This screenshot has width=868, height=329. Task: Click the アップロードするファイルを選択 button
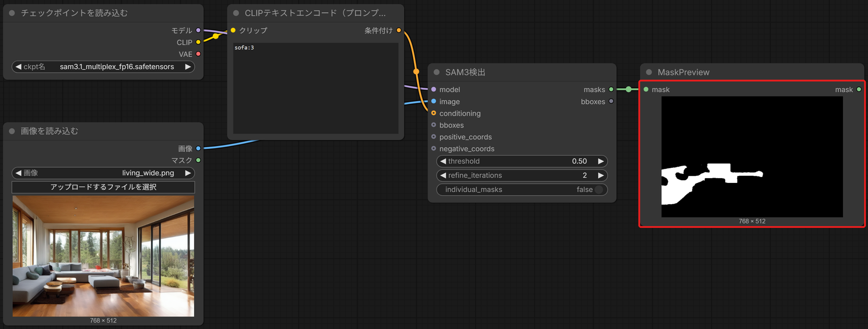[x=103, y=187]
